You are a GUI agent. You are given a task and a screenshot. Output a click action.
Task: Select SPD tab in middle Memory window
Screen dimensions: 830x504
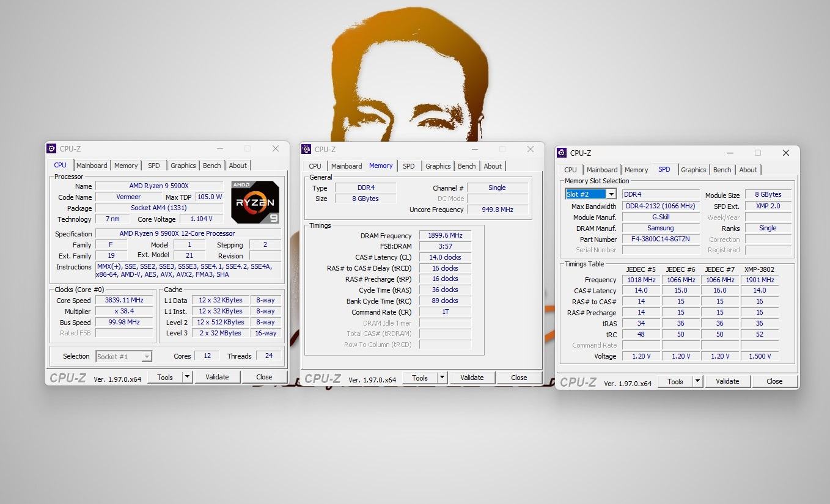[409, 166]
